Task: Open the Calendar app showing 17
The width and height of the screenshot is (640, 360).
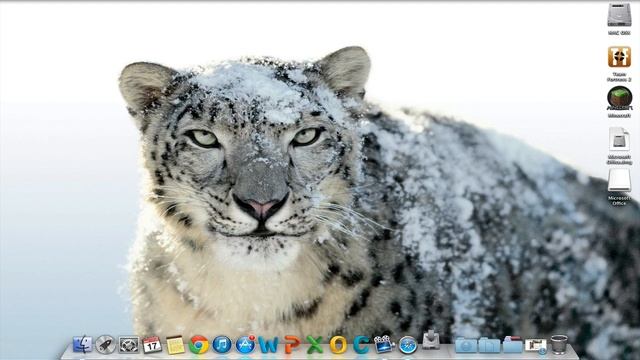Action: point(152,345)
